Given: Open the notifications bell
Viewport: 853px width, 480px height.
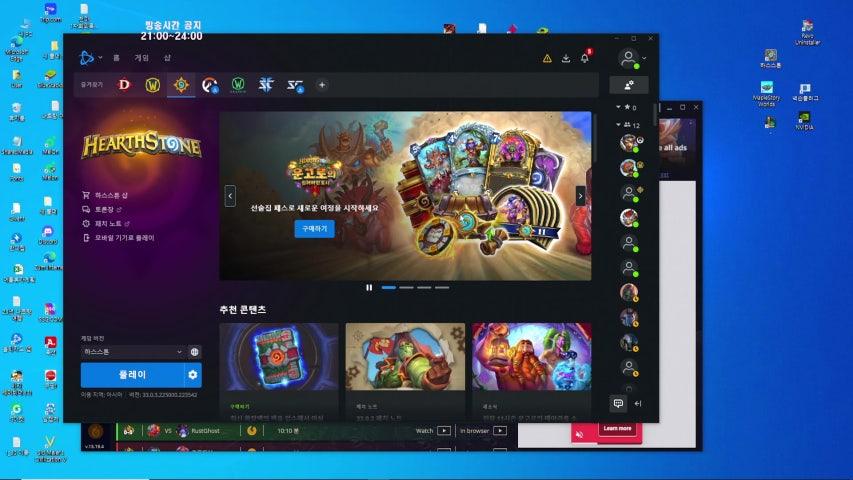Looking at the screenshot, I should (x=585, y=58).
